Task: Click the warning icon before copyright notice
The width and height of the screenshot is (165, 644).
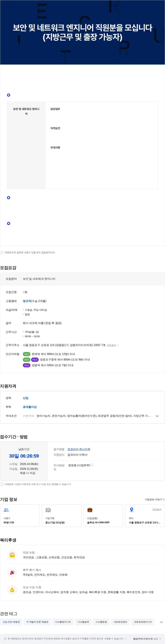Action: click(5, 638)
